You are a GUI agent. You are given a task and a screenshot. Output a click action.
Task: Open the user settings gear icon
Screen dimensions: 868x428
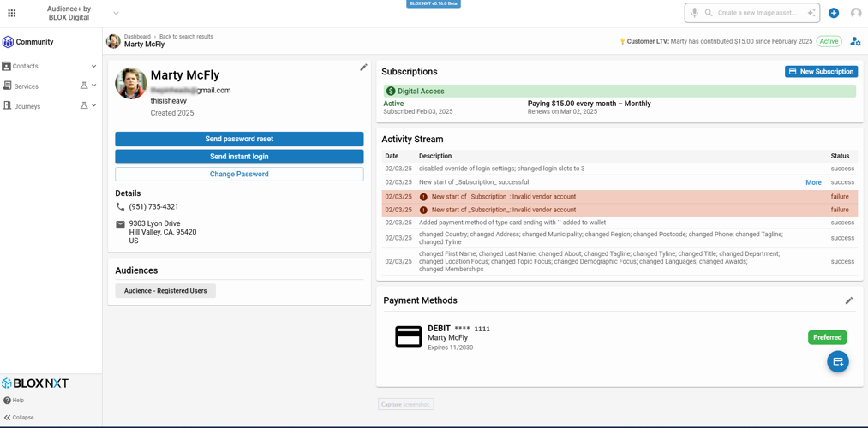(855, 41)
